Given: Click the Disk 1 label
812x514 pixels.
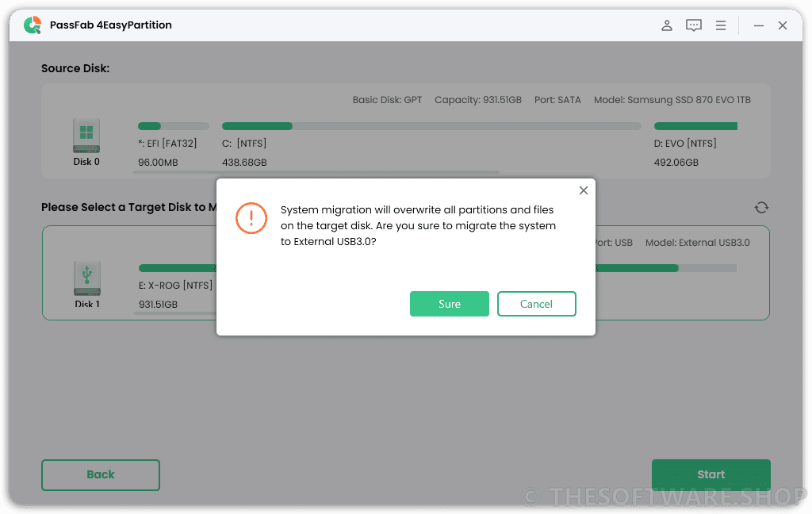Looking at the screenshot, I should (87, 304).
